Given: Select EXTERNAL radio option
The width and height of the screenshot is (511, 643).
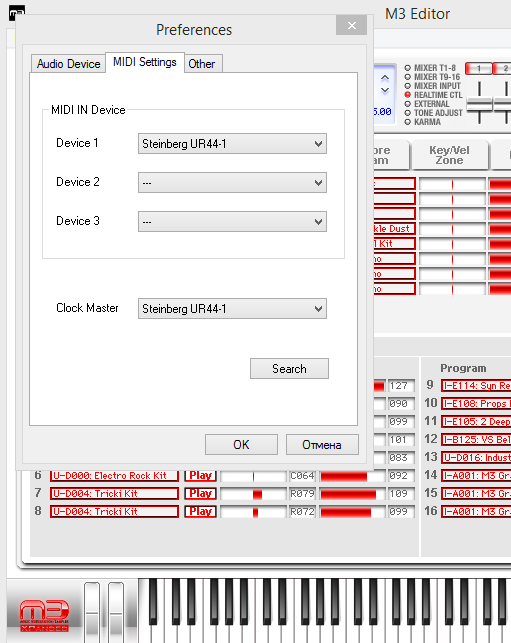Looking at the screenshot, I should (x=408, y=104).
